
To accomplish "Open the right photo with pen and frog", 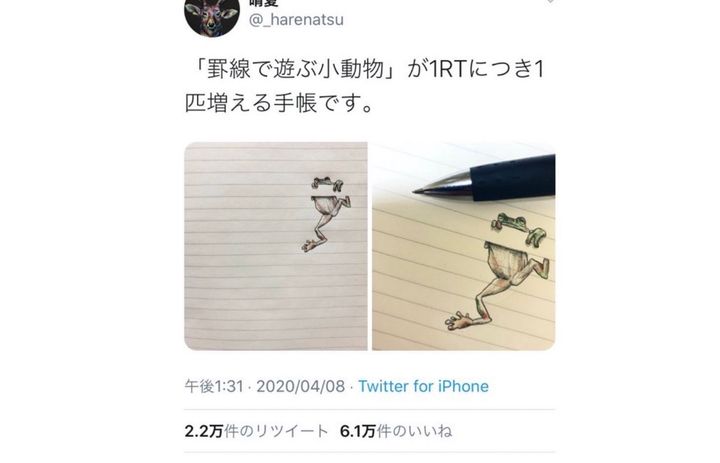I will pos(464,246).
